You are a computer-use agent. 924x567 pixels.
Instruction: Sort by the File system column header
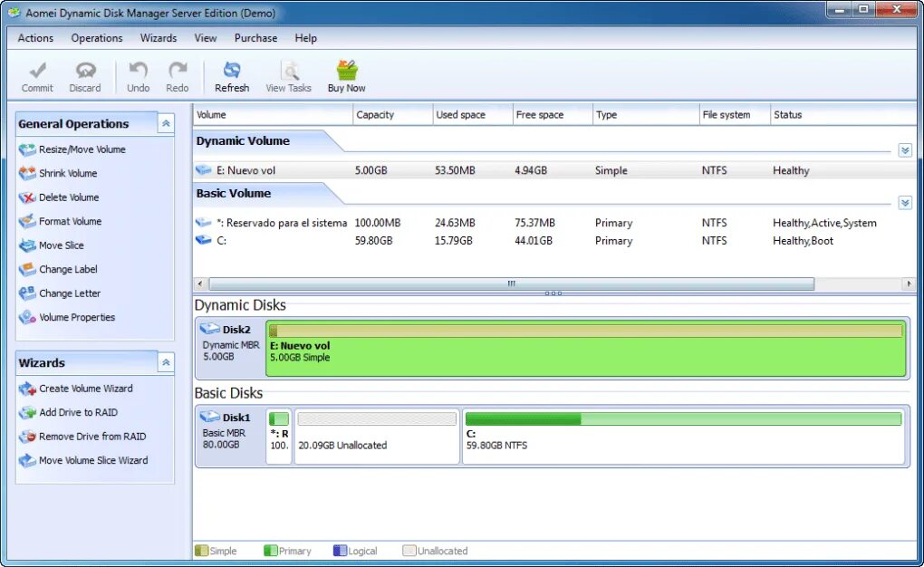point(735,114)
